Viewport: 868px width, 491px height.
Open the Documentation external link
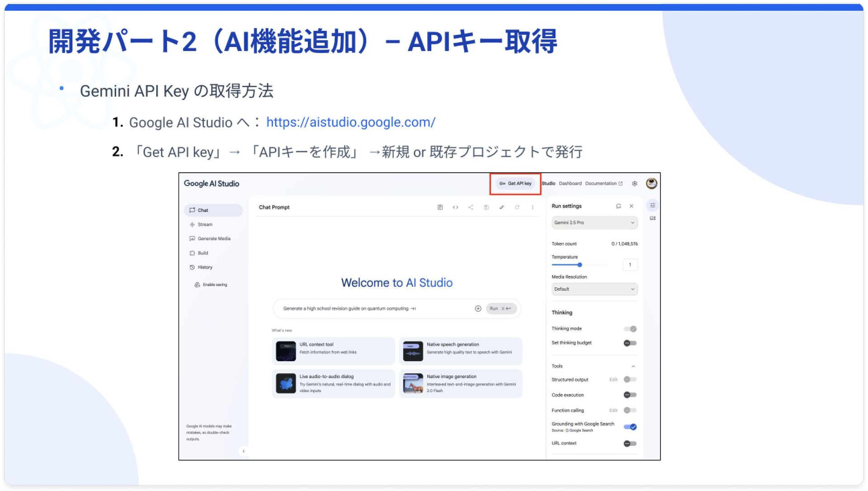click(x=604, y=184)
